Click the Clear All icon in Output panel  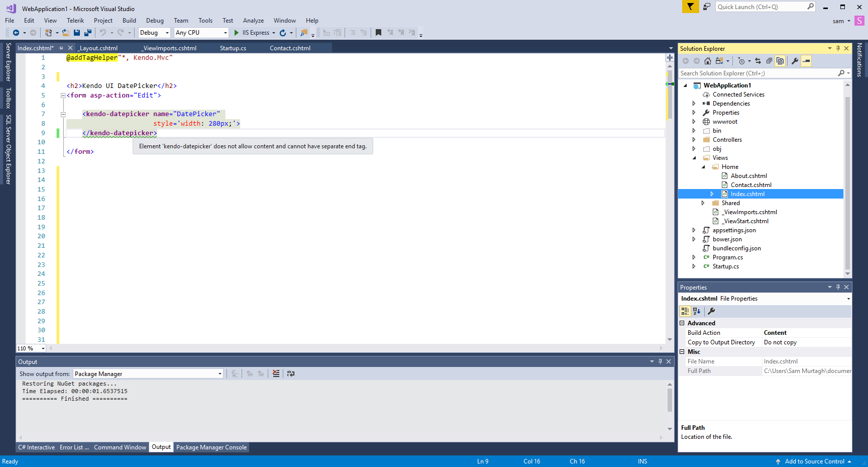tap(276, 373)
